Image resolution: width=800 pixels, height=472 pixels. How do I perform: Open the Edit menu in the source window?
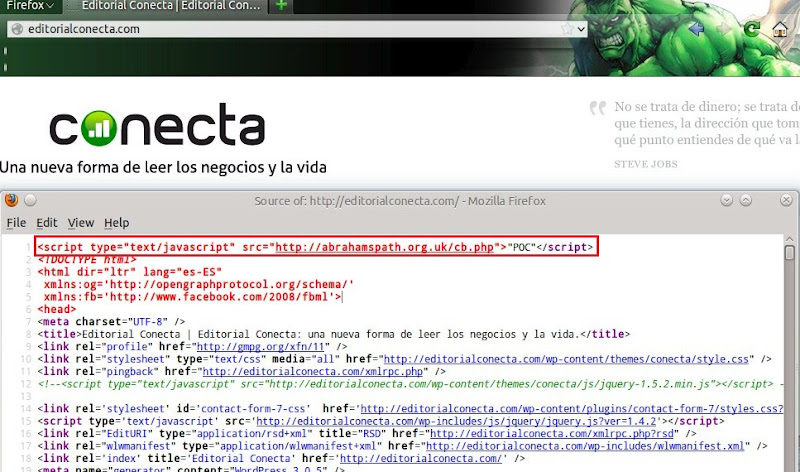pyautogui.click(x=46, y=223)
